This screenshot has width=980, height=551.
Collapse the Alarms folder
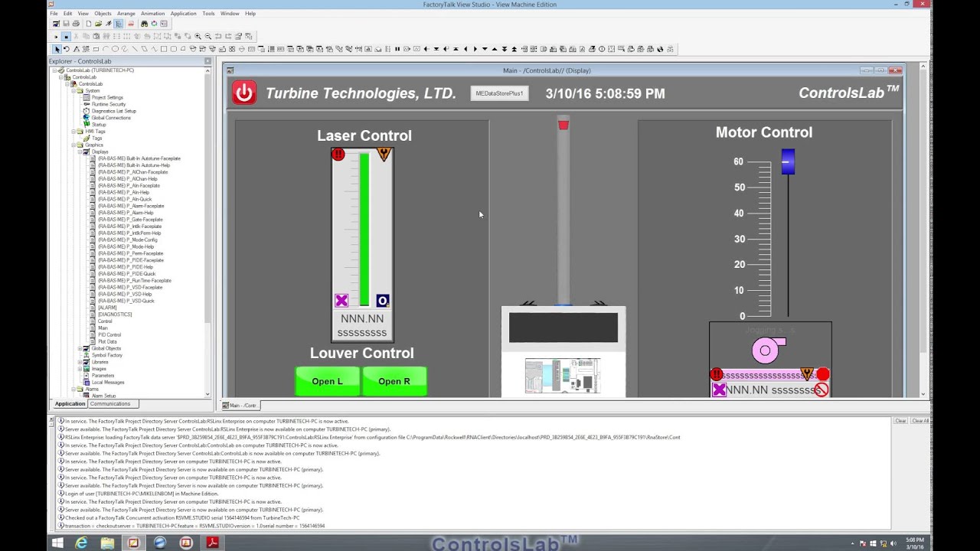point(73,389)
